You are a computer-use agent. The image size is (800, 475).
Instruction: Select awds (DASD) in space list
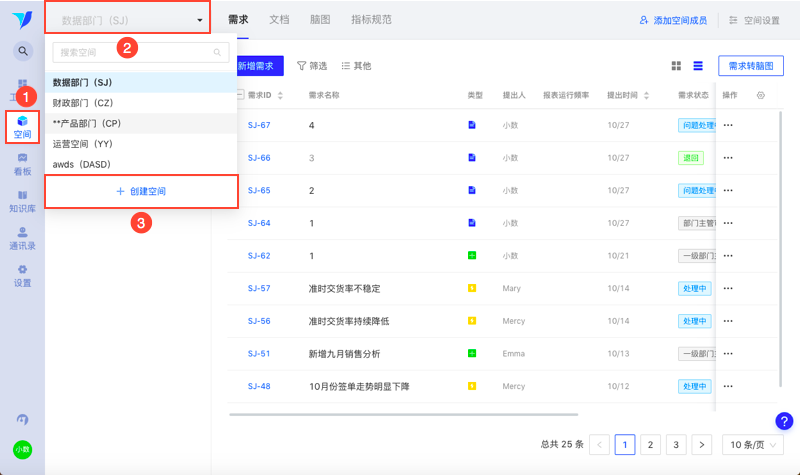141,164
